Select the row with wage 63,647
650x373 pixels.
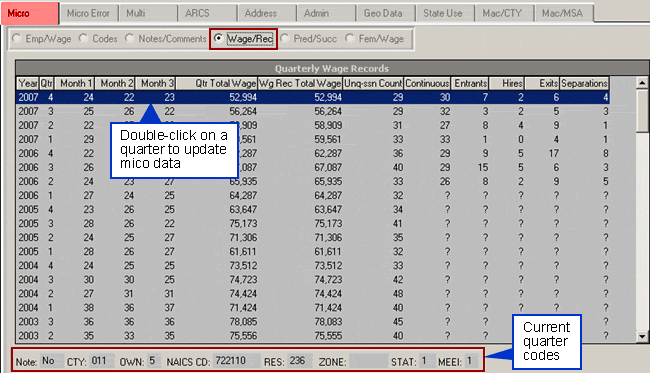[313, 209]
